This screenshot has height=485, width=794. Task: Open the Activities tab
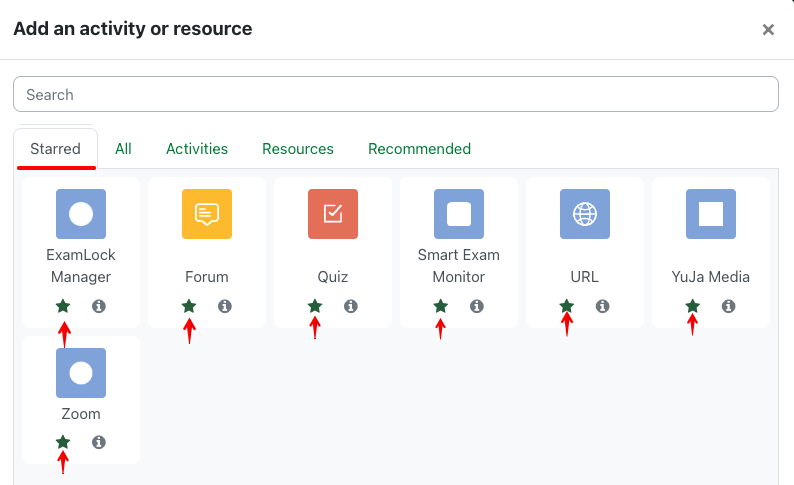(x=197, y=149)
